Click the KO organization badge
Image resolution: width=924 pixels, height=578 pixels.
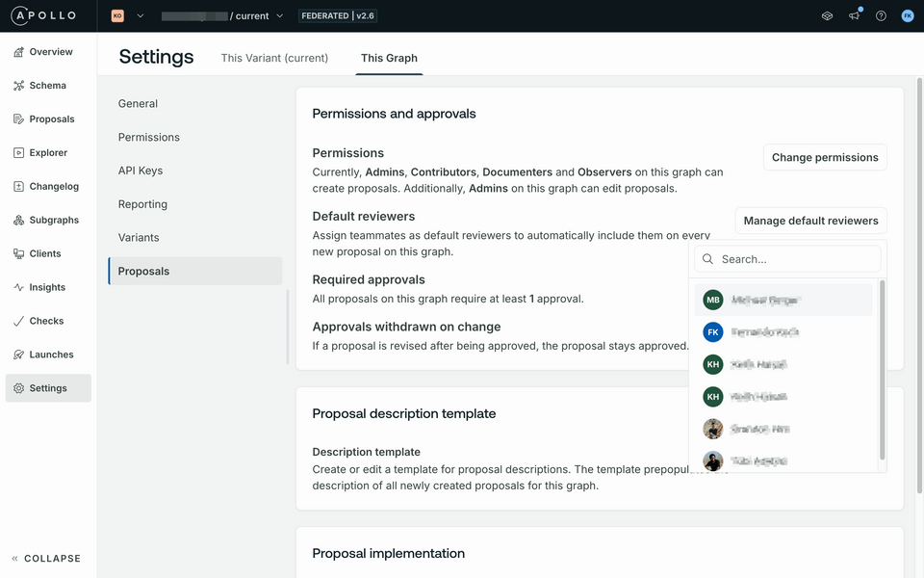tap(117, 16)
